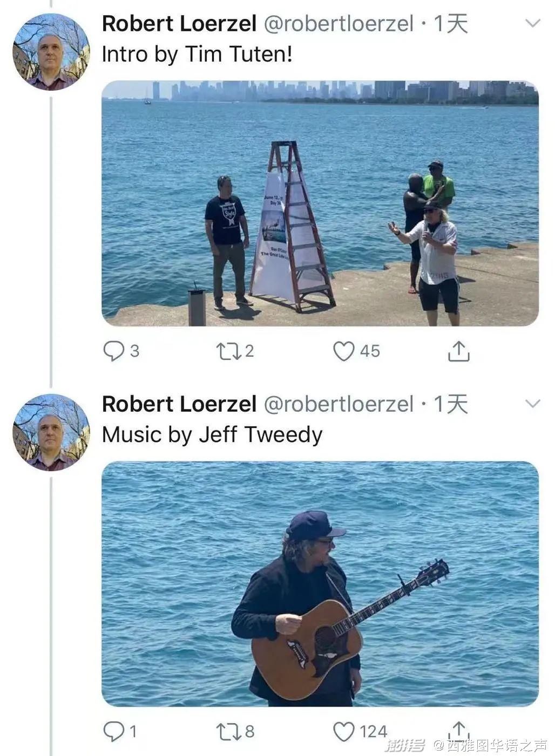The height and width of the screenshot is (756, 555).
Task: Retweet the Tim Tuten intro tweet
Action: pos(226,351)
